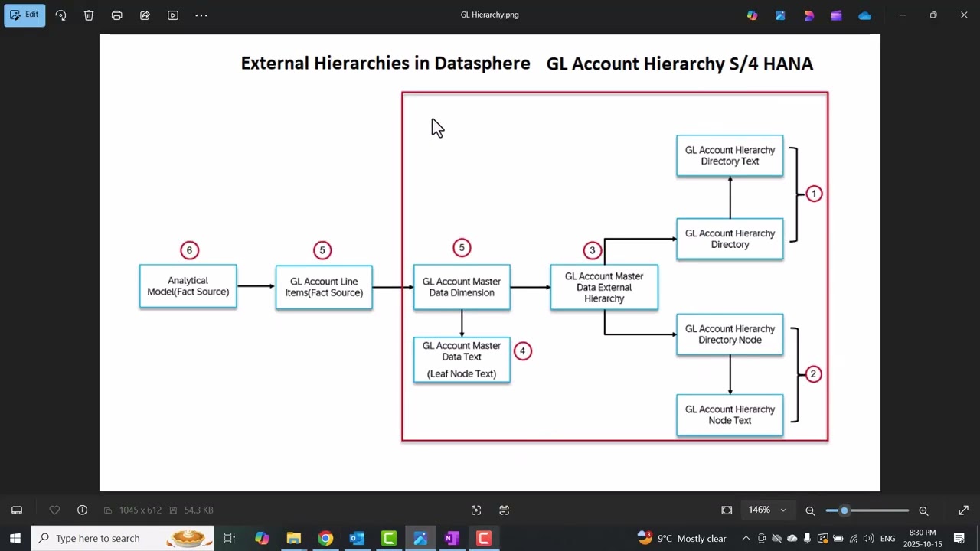Click the 54.3 KB file size text
980x551 pixels.
[x=198, y=510]
